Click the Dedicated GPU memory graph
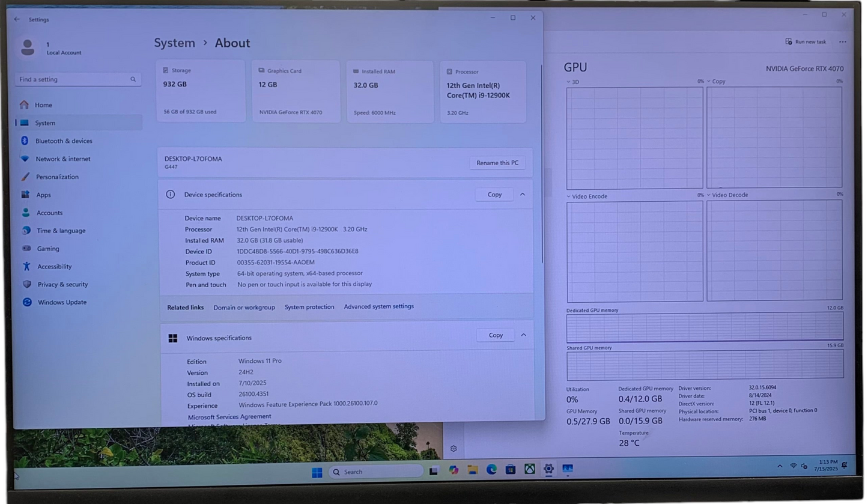This screenshot has width=868, height=504. 705,327
